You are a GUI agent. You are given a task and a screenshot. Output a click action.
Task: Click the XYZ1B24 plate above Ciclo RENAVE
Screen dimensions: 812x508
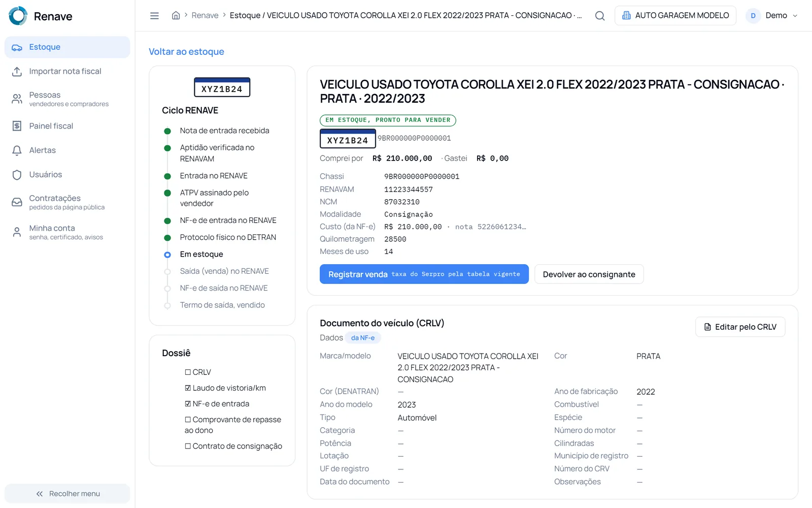[x=222, y=87]
